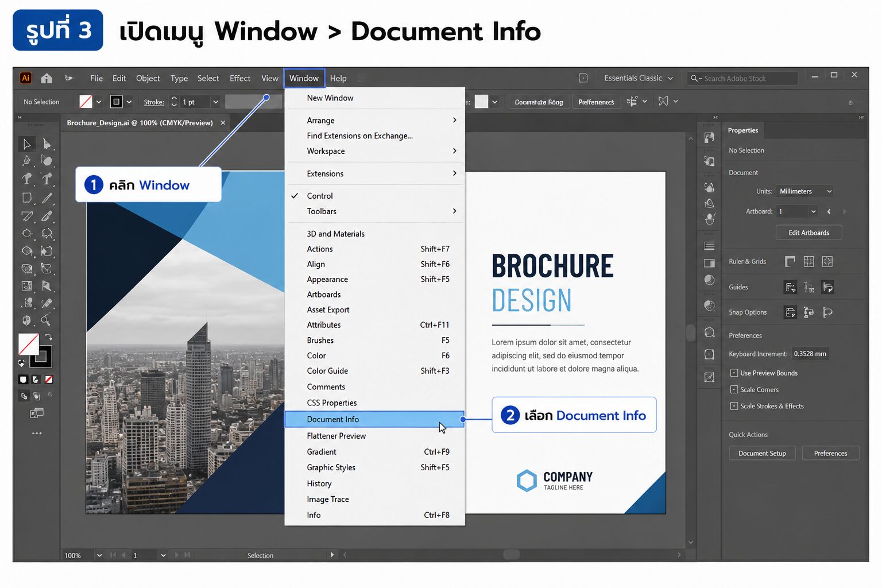Collapse the Properties panel with double arrows
Screen dimensions: 882x588
[861, 117]
